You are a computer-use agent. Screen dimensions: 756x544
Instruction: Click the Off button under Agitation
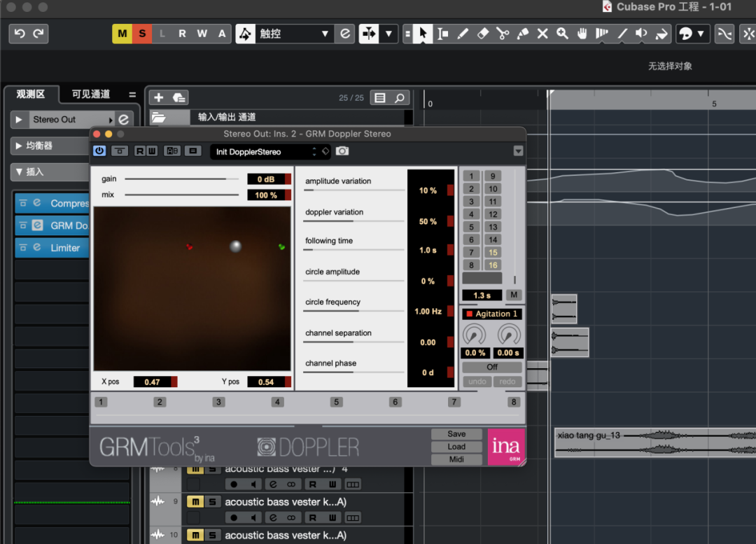point(492,367)
